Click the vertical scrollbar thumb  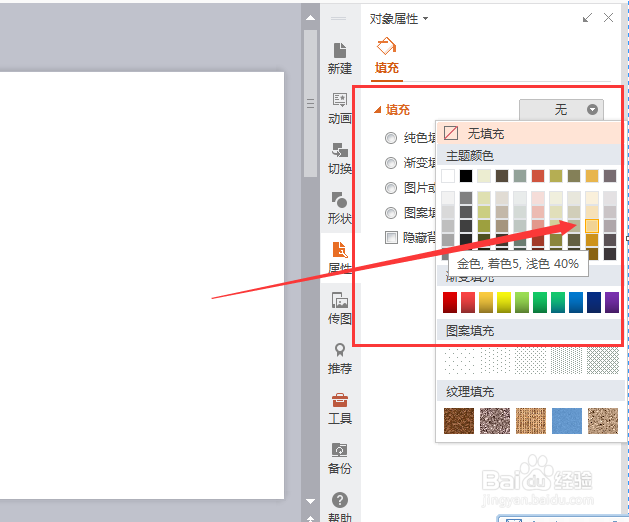click(x=310, y=104)
